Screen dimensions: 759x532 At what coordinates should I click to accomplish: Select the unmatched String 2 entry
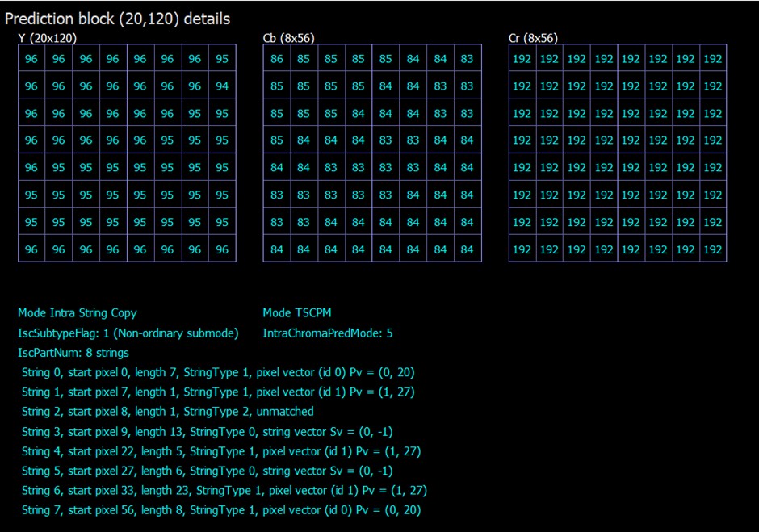(x=167, y=412)
